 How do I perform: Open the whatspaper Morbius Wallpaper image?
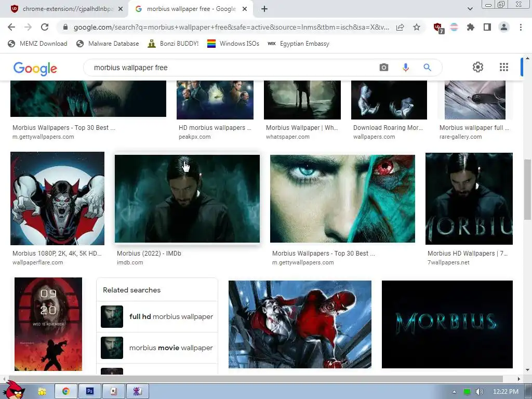click(x=302, y=100)
